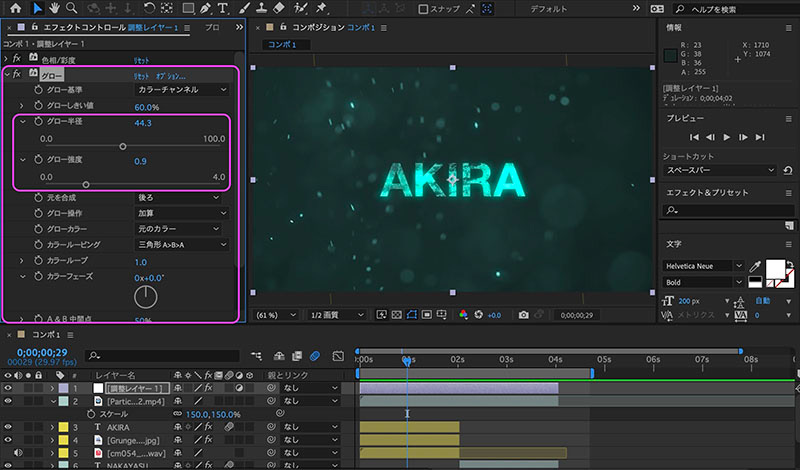The width and height of the screenshot is (800, 470).
Task: Open コンポジション panel menu icon
Action: [384, 28]
